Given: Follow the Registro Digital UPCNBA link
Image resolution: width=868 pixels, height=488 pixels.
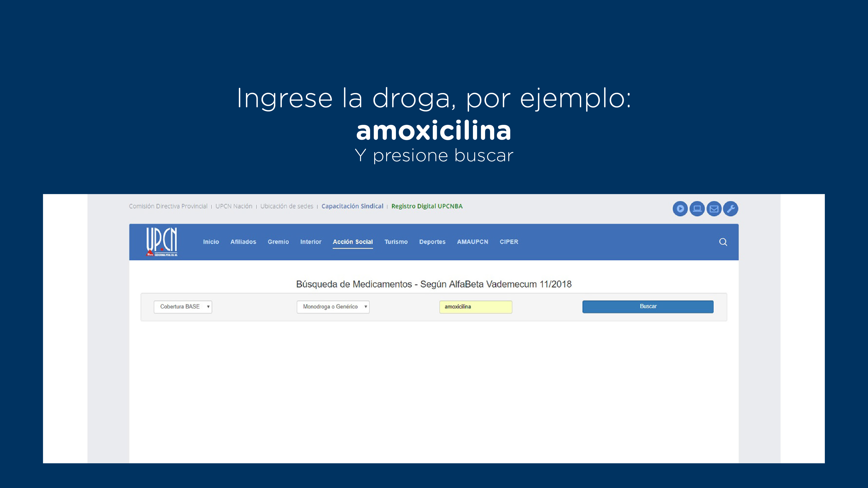Looking at the screenshot, I should coord(427,206).
